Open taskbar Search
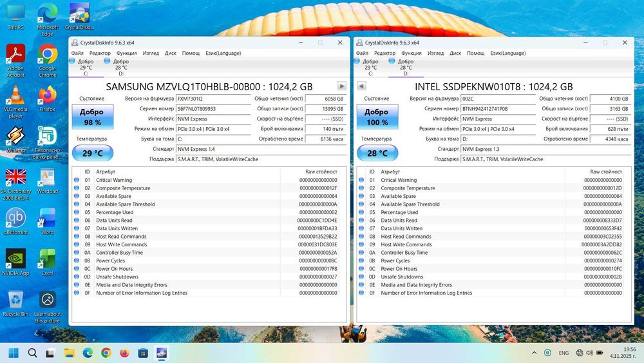Screen dimensions: 644x363 click(32, 353)
